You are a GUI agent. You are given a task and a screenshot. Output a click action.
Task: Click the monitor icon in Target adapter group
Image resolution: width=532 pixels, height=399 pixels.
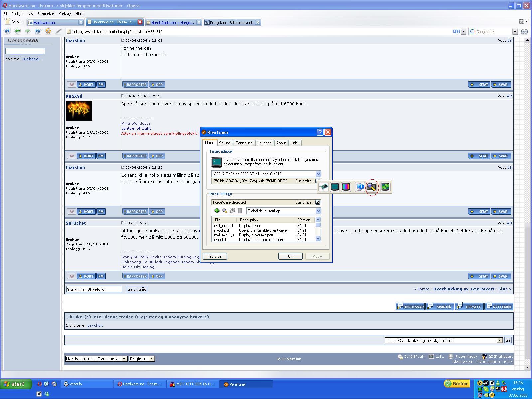tap(217, 162)
